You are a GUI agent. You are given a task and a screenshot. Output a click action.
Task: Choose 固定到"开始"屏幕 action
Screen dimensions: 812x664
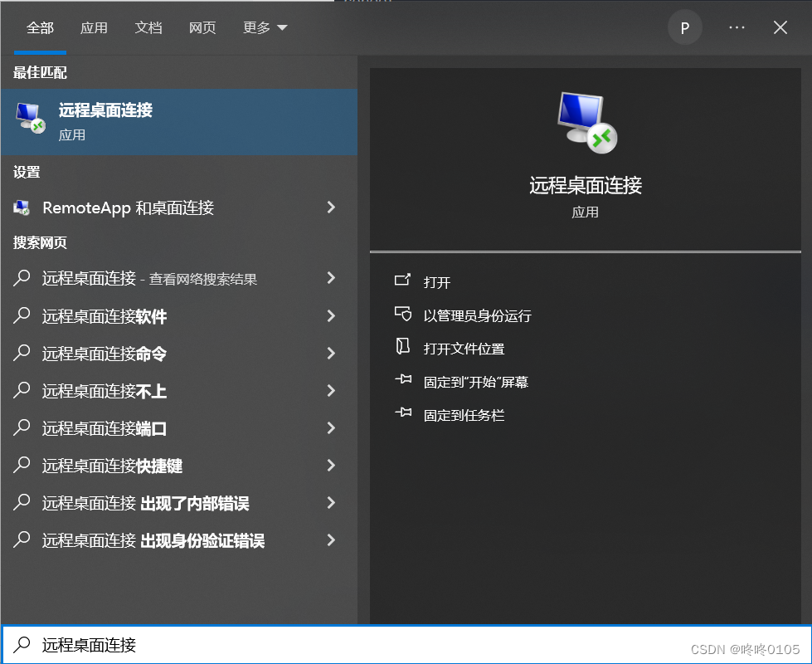point(476,382)
